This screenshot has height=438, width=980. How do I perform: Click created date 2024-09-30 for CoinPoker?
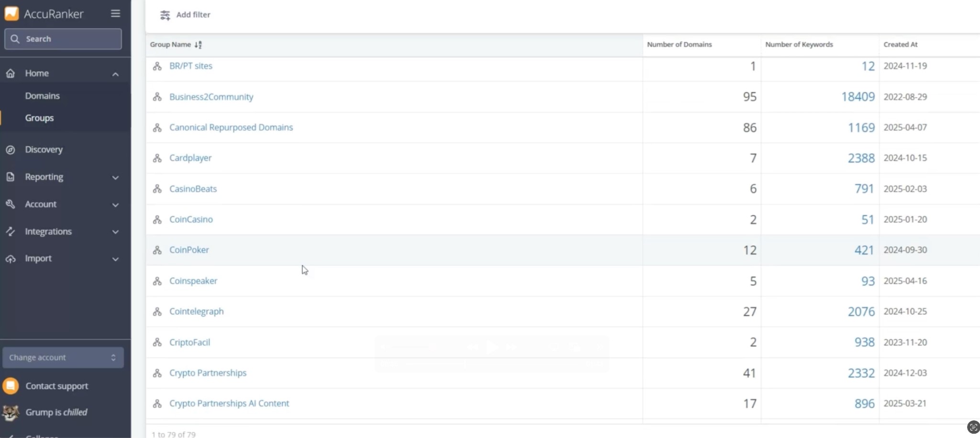905,250
